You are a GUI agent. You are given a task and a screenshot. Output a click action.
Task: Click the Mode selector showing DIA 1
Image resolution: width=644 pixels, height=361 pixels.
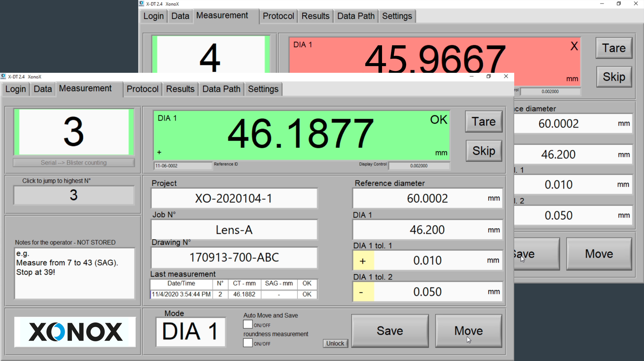point(191,332)
